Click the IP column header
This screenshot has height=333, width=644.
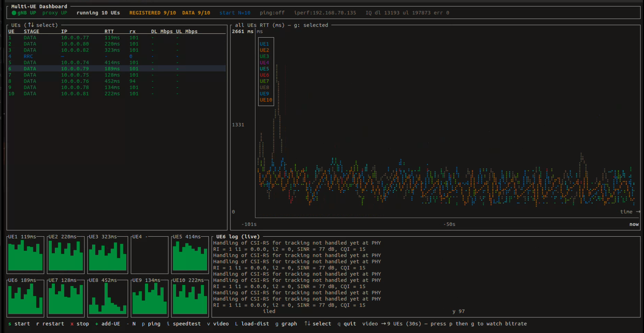pyautogui.click(x=64, y=31)
